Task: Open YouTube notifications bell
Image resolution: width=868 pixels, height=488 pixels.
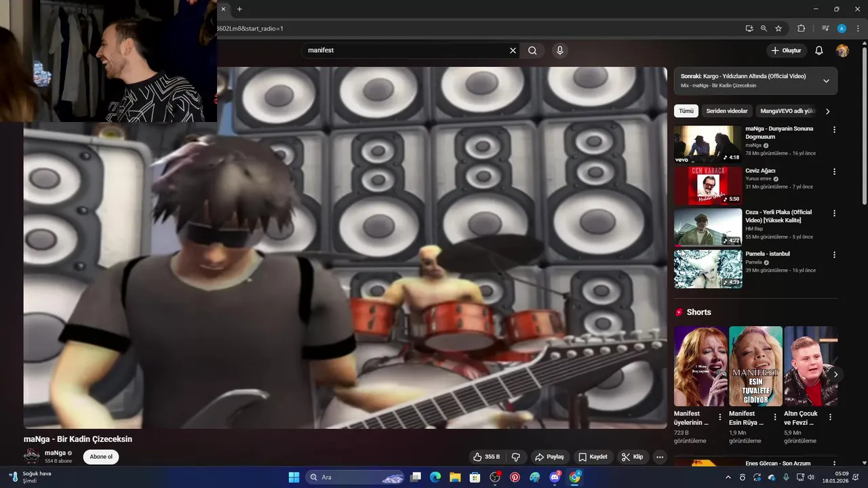Action: pos(818,50)
